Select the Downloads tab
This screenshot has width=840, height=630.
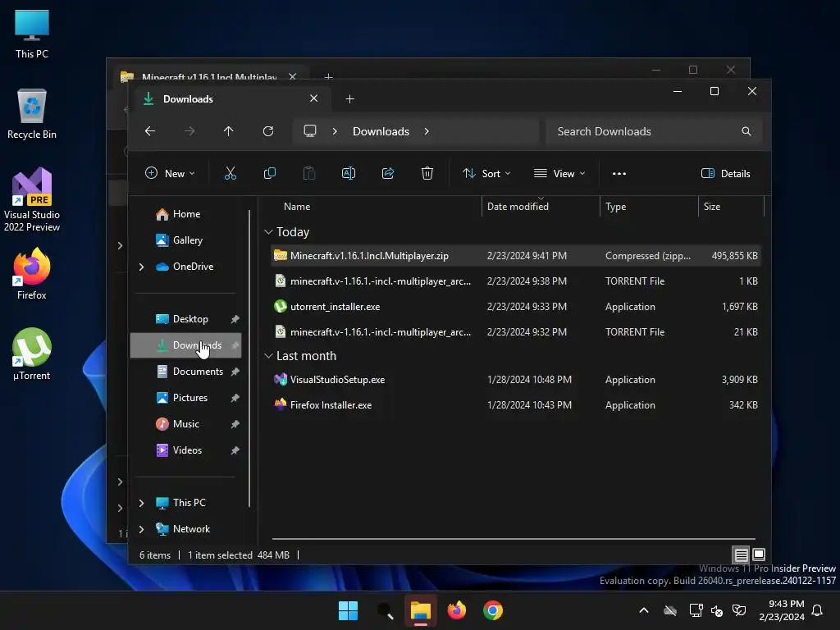pos(231,99)
